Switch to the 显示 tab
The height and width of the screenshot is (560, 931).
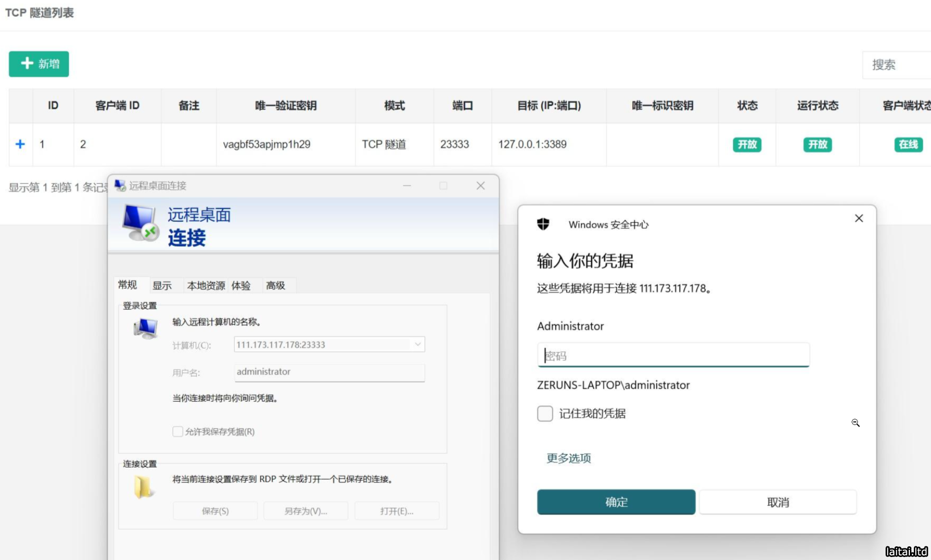(x=162, y=286)
